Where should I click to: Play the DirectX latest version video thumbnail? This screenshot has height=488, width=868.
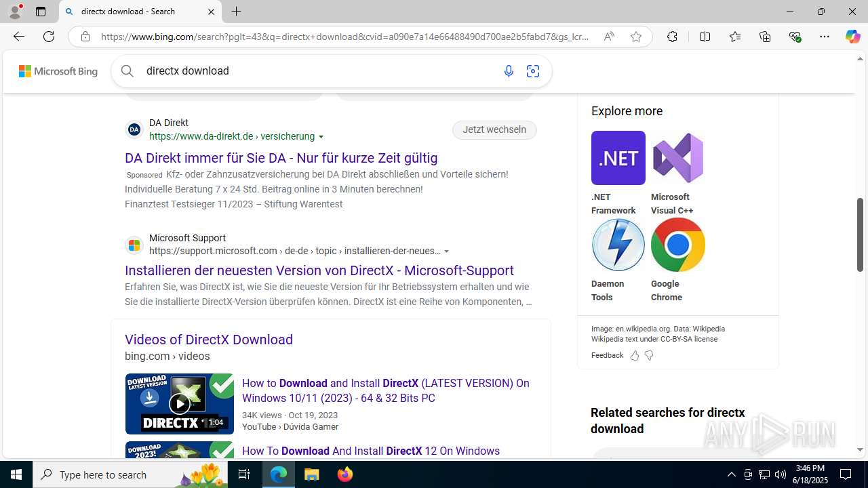click(x=180, y=404)
